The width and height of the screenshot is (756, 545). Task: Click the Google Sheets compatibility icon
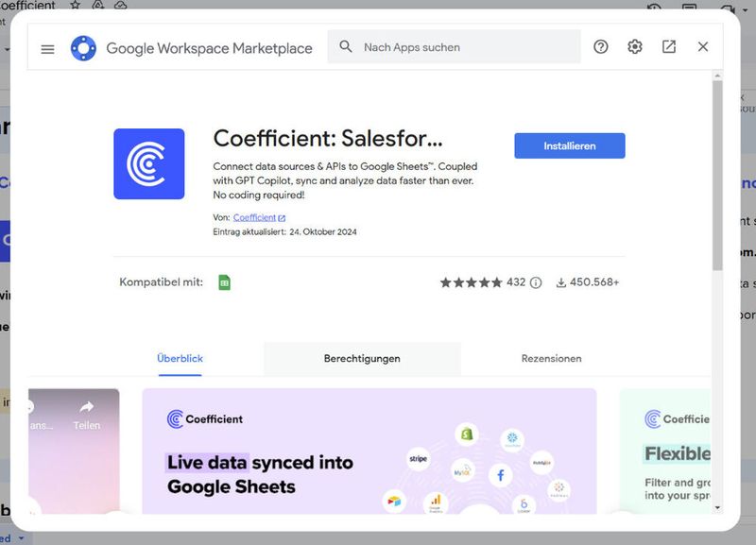224,282
